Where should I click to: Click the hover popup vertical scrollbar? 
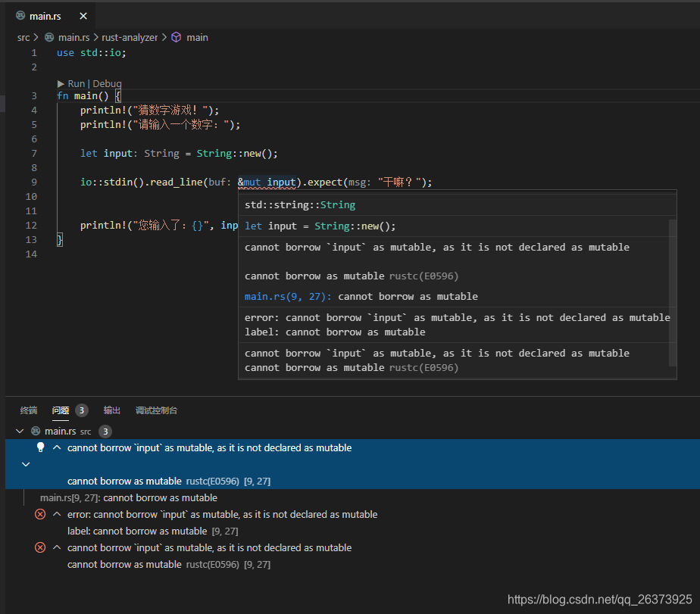672,292
